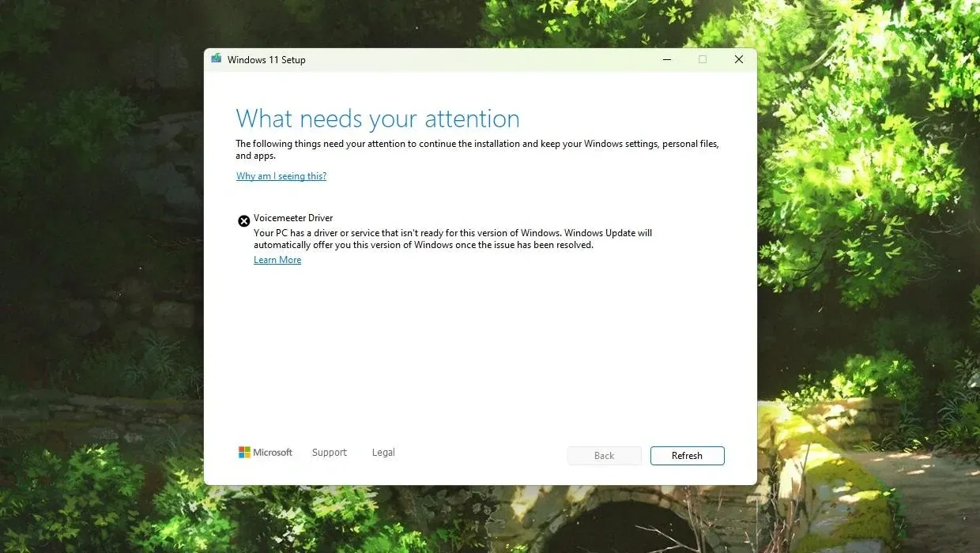980x553 pixels.
Task: Close the Windows 11 Setup window
Action: 739,59
